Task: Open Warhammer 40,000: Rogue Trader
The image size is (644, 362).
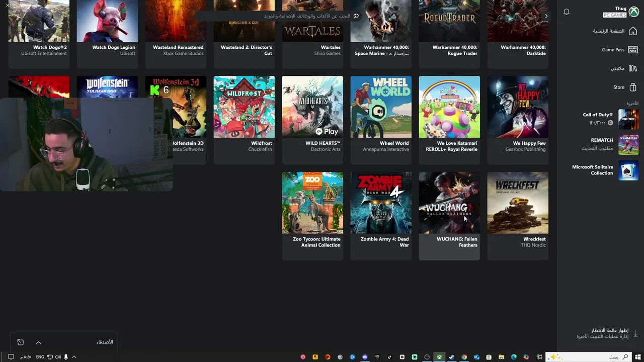Action: coord(449,33)
